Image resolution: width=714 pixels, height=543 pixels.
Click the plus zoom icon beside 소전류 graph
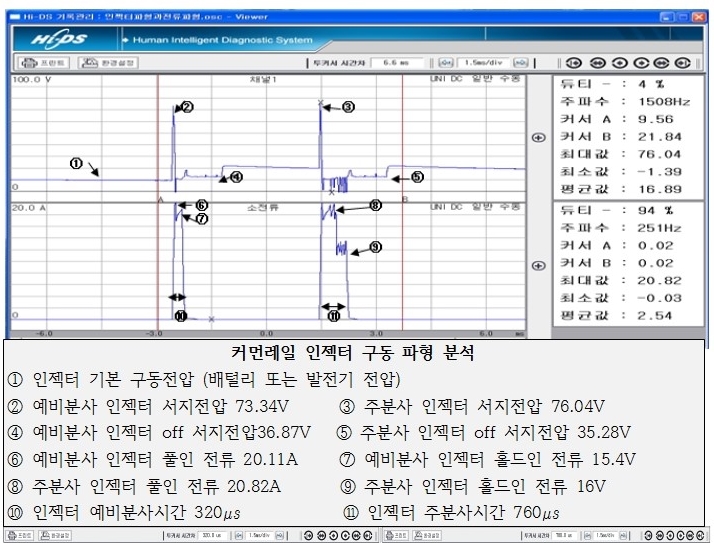539,266
